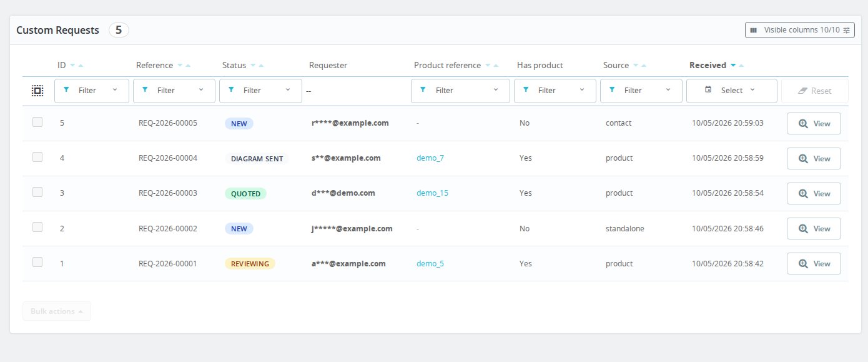This screenshot has height=362, width=868.
Task: View the request from r****@example.com
Action: pyautogui.click(x=814, y=124)
